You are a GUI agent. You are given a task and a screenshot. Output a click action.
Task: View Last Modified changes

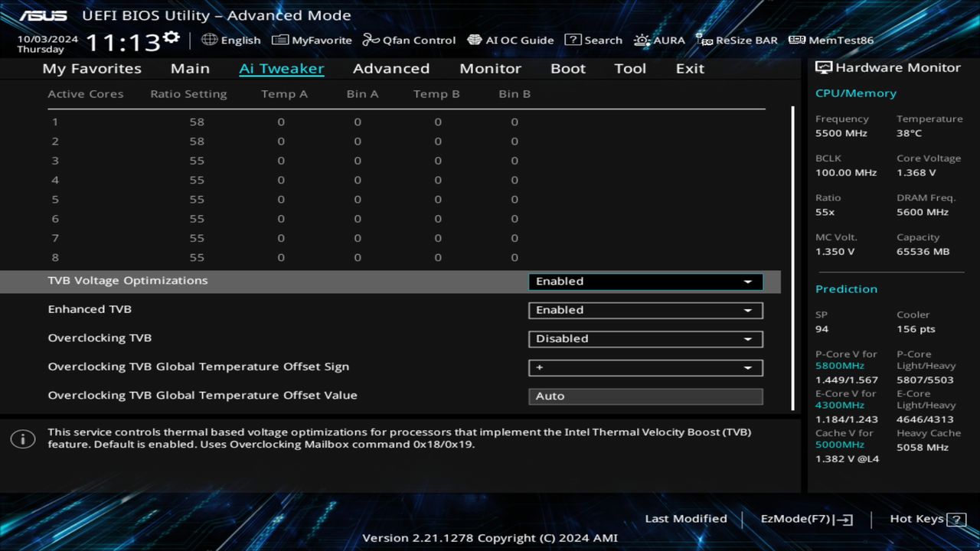click(686, 518)
